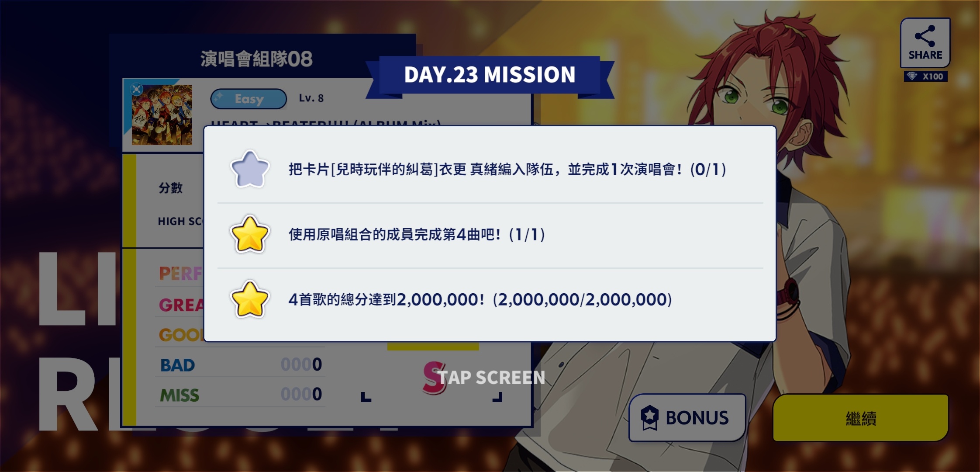Viewport: 980px width, 472px height.
Task: Click the song jacket album thumbnail
Action: pos(162,115)
